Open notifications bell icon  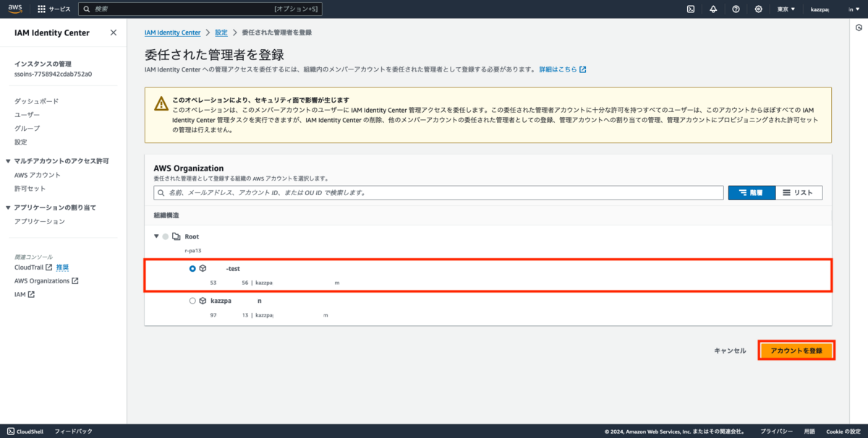[713, 9]
